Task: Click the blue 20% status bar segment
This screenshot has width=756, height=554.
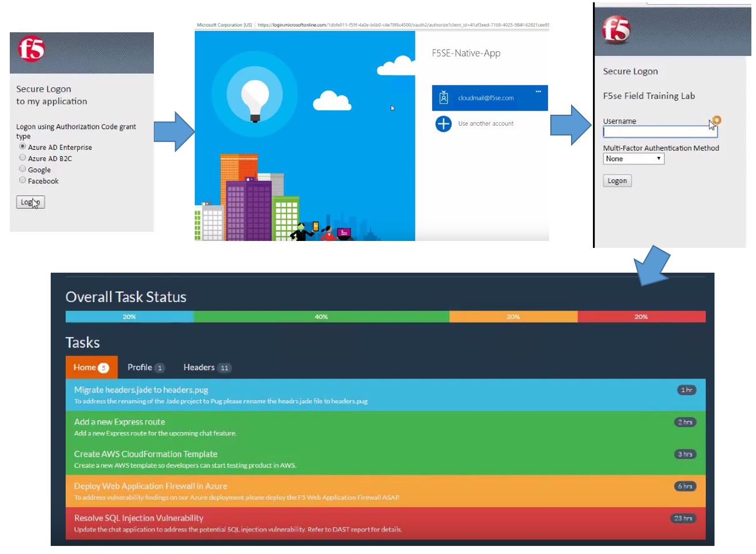Action: pos(130,316)
